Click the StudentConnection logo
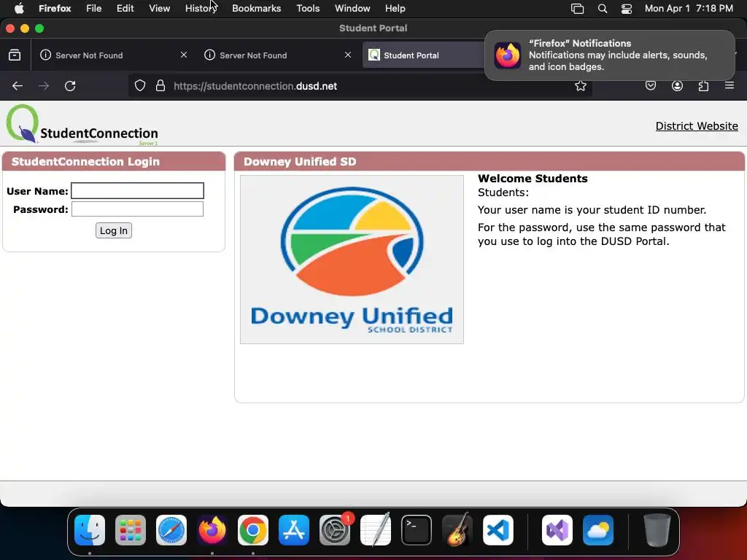This screenshot has height=560, width=747. [x=82, y=125]
